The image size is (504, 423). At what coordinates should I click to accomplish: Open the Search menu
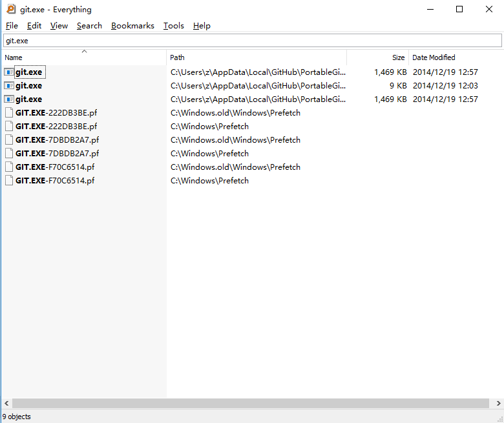pyautogui.click(x=89, y=26)
